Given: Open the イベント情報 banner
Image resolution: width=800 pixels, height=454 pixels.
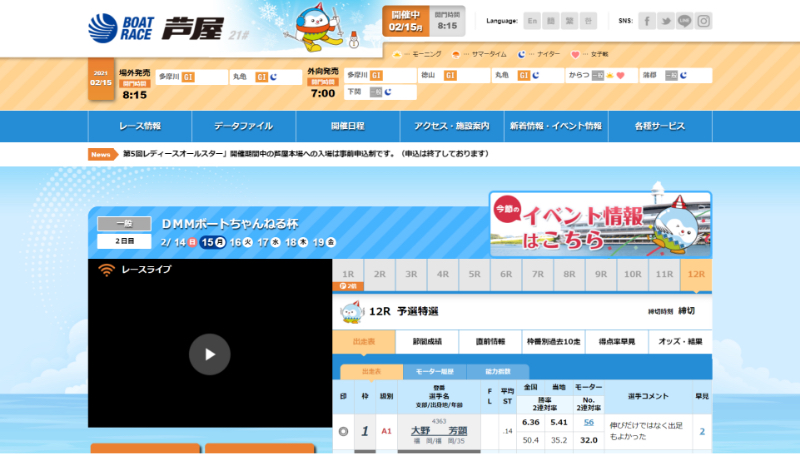Looking at the screenshot, I should click(600, 226).
